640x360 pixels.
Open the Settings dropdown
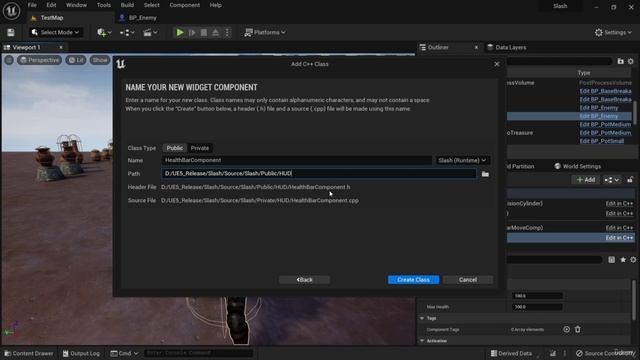pyautogui.click(x=613, y=32)
